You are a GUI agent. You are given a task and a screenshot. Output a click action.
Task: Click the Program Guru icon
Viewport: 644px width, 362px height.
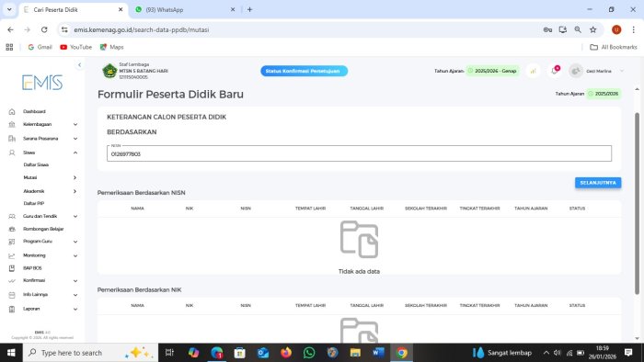tap(12, 242)
